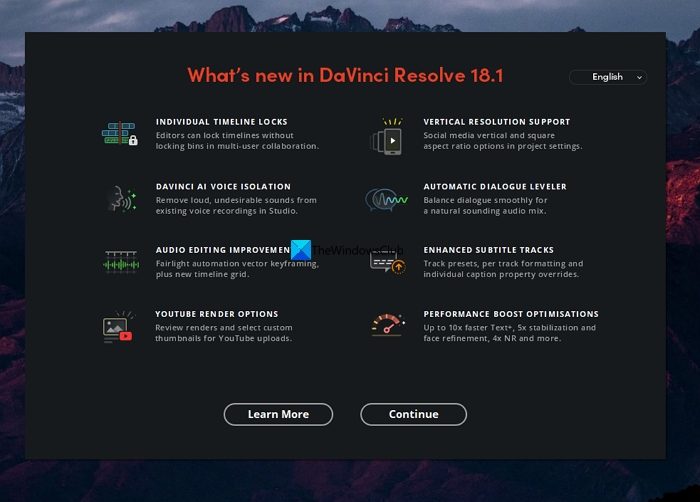
Task: Click the "Vertical Resolution Support" heading
Action: 497,122
